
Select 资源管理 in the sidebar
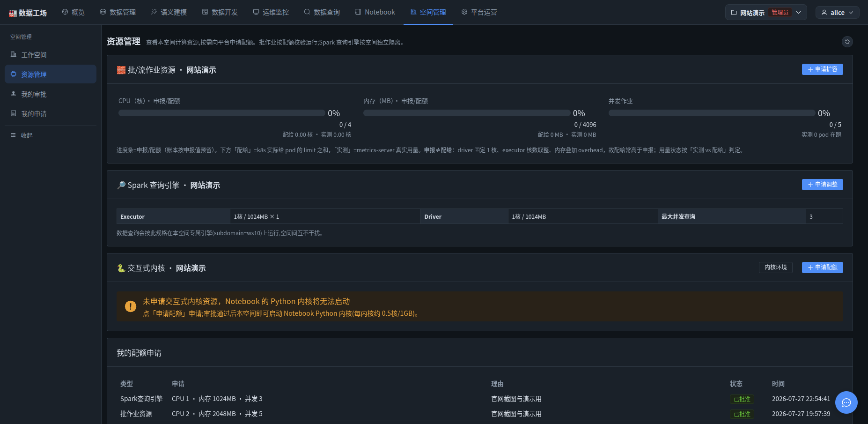[51, 74]
